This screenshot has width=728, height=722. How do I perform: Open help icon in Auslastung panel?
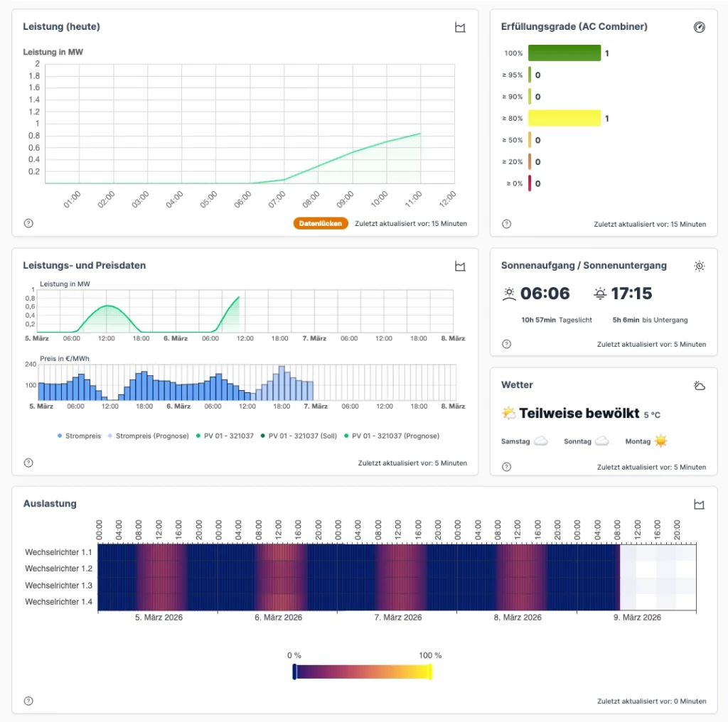coord(28,701)
